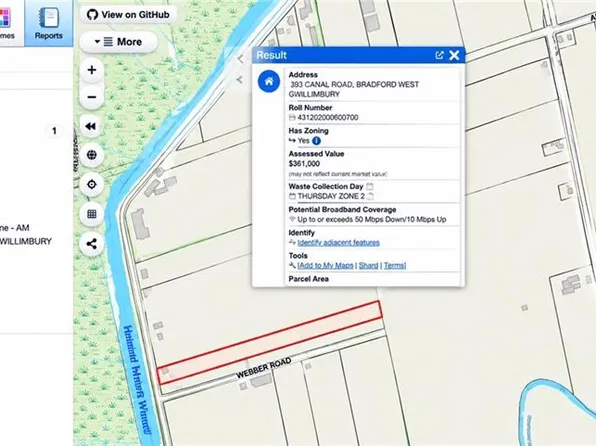Click View on GitHub button
The width and height of the screenshot is (596, 446).
coord(128,15)
